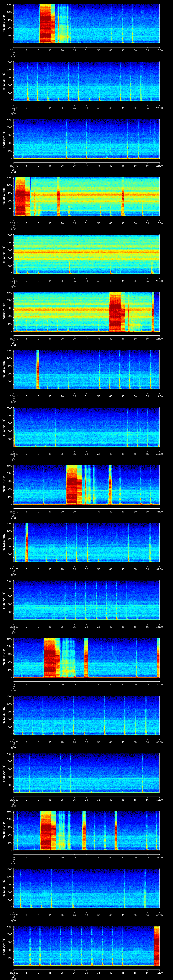Click the spectrogram panel starting at 6:28:00

(x=86, y=369)
